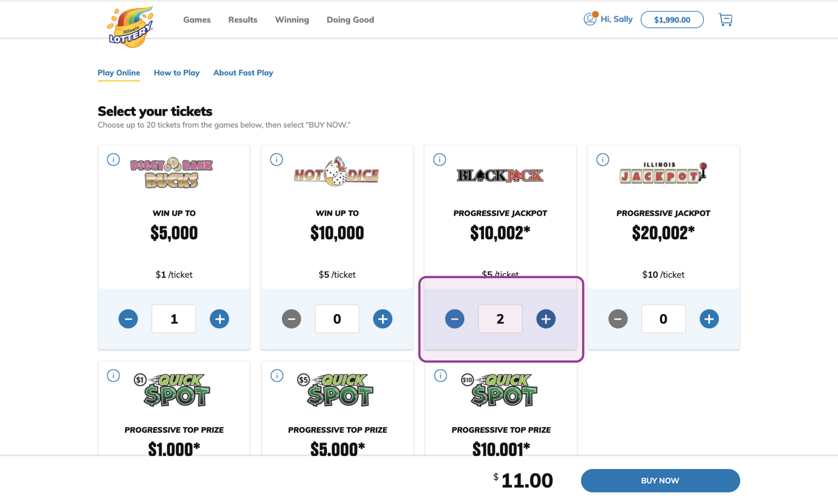Click the Sally account profile icon
This screenshot has width=838, height=504.
pos(591,19)
